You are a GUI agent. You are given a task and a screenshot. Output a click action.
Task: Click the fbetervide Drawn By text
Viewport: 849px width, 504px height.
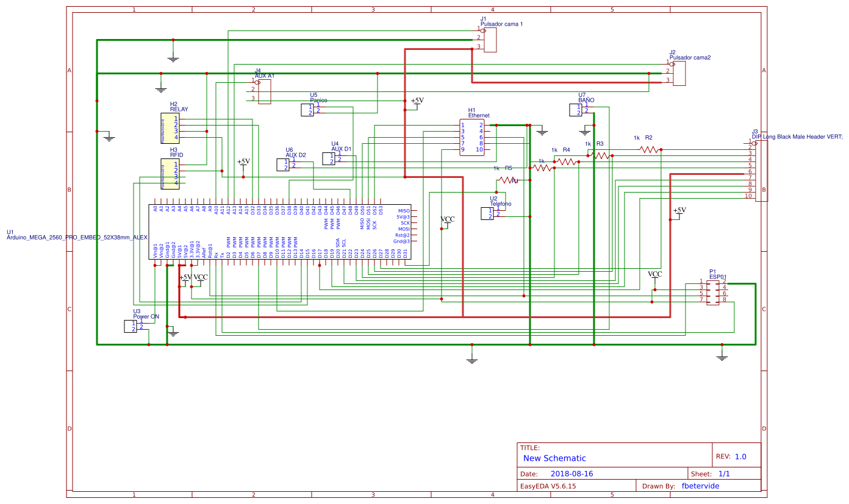point(701,486)
